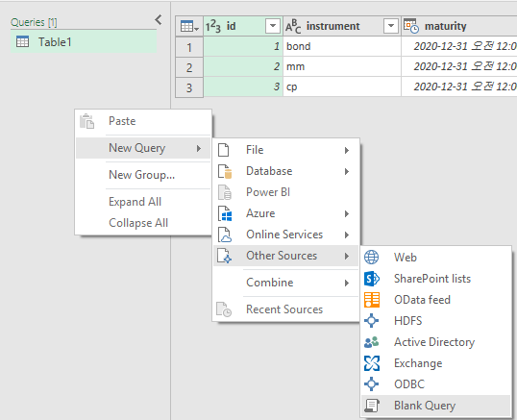Click the maturity date cell in the cp row

point(459,86)
